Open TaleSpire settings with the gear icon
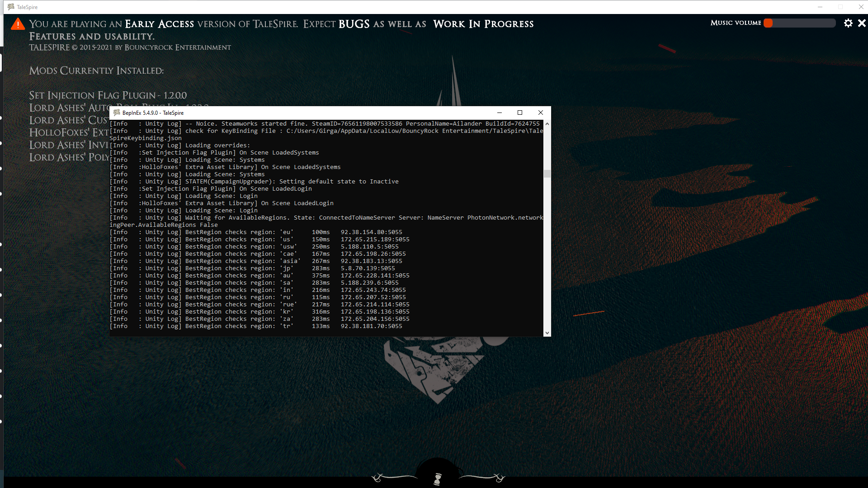This screenshot has height=488, width=868. [x=848, y=23]
